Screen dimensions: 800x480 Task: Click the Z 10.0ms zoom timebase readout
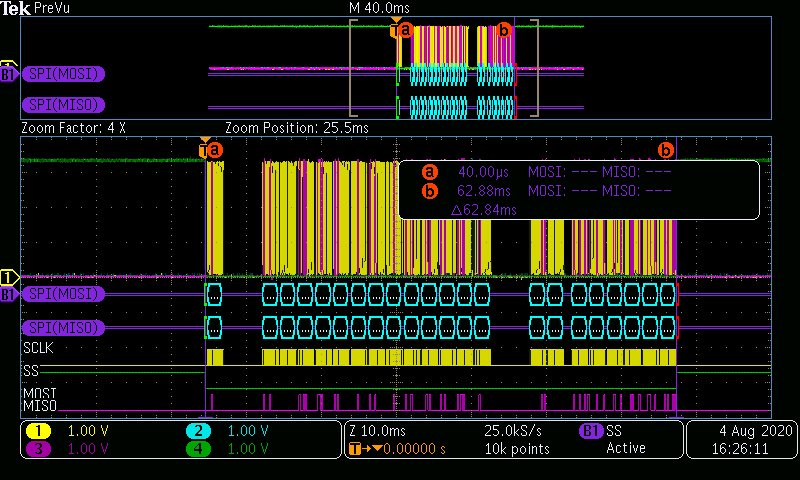click(x=377, y=431)
